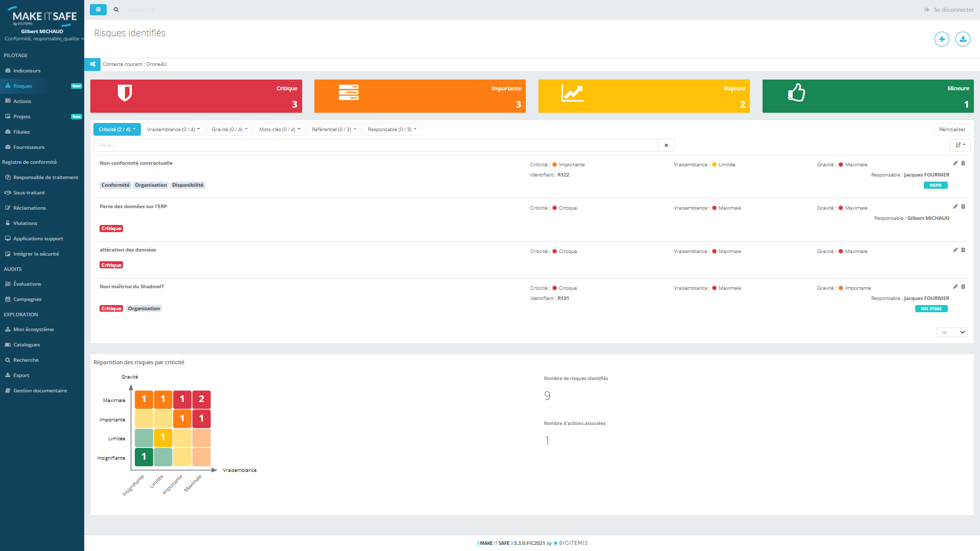Click the add new risk plus icon

coord(942,39)
